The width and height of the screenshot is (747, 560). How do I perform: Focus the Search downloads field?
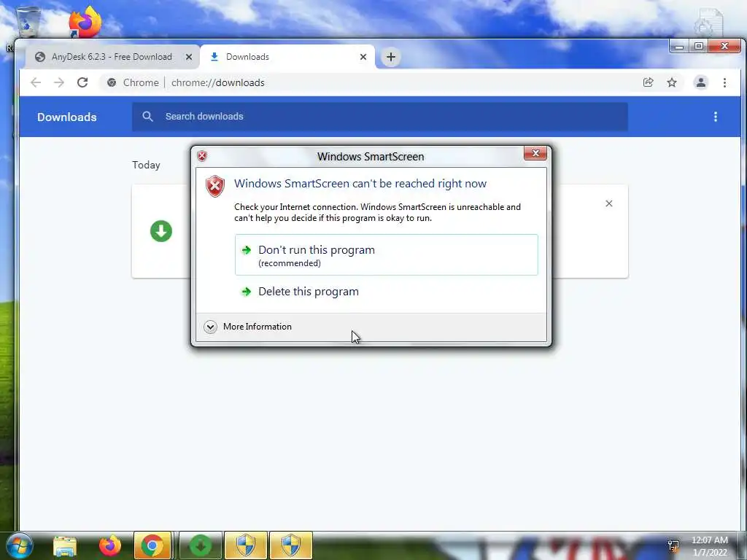[x=379, y=117]
